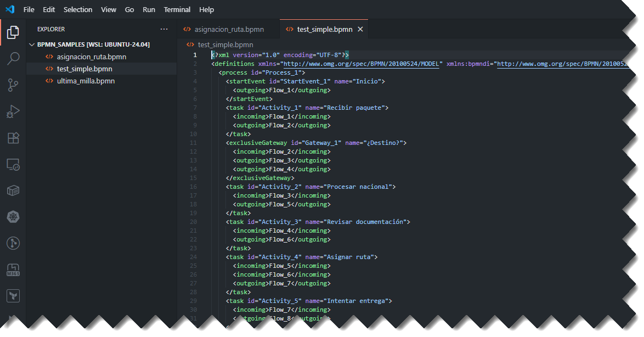644x337 pixels.
Task: Open the Terraform icon in activity bar
Action: click(x=13, y=296)
